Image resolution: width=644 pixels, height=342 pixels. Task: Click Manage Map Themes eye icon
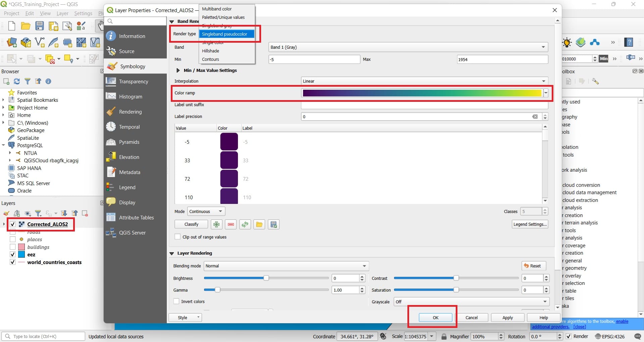[x=28, y=213]
